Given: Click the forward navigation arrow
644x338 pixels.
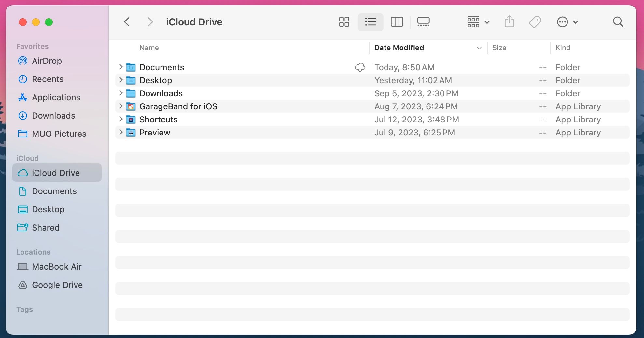Looking at the screenshot, I should [x=150, y=22].
